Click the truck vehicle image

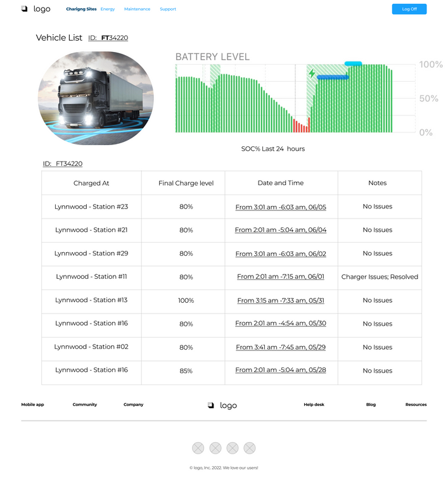pyautogui.click(x=96, y=98)
